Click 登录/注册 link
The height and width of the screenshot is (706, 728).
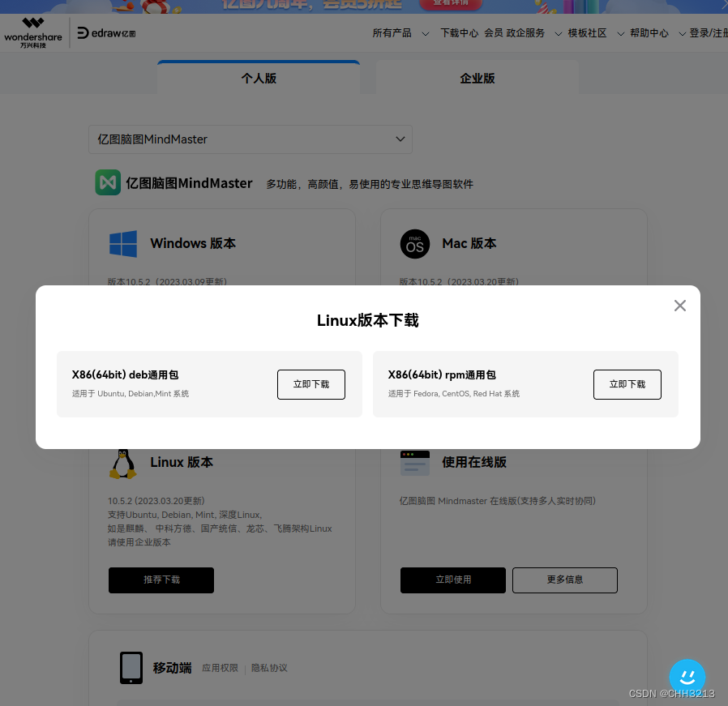709,33
